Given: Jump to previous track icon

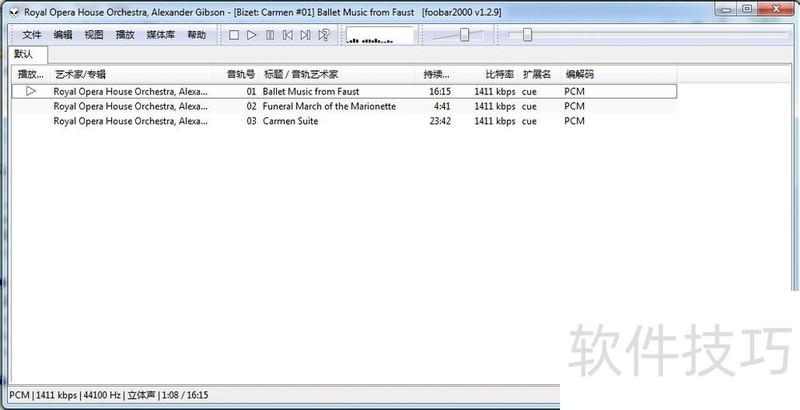Looking at the screenshot, I should 288,35.
